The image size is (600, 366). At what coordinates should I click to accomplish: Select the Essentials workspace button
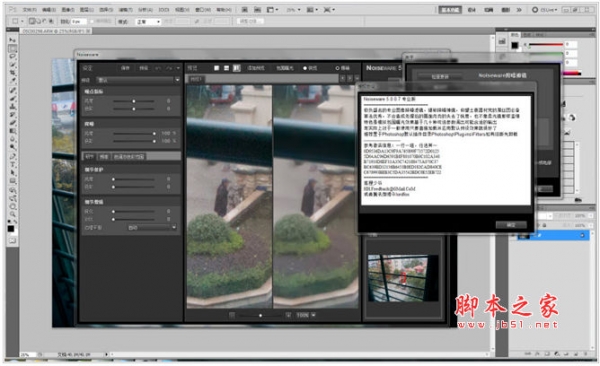click(x=450, y=10)
